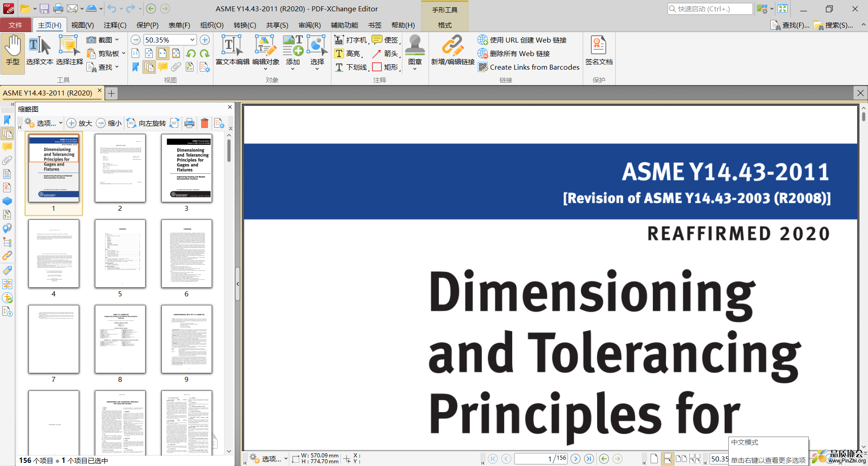The image size is (868, 466).
Task: Click the Find (查找(F)) button
Action: (790, 25)
